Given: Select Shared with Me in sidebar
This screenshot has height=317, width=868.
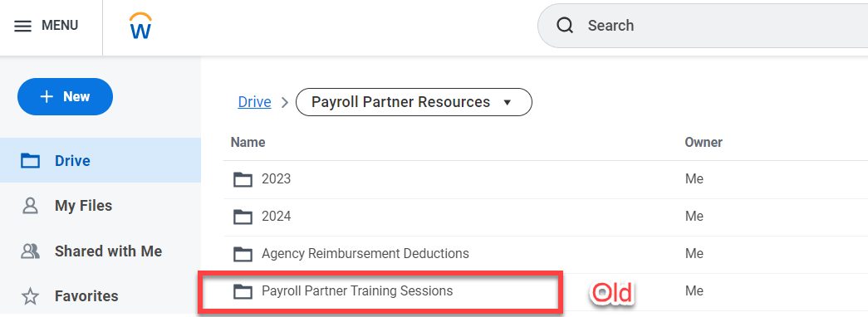Looking at the screenshot, I should click(x=101, y=251).
